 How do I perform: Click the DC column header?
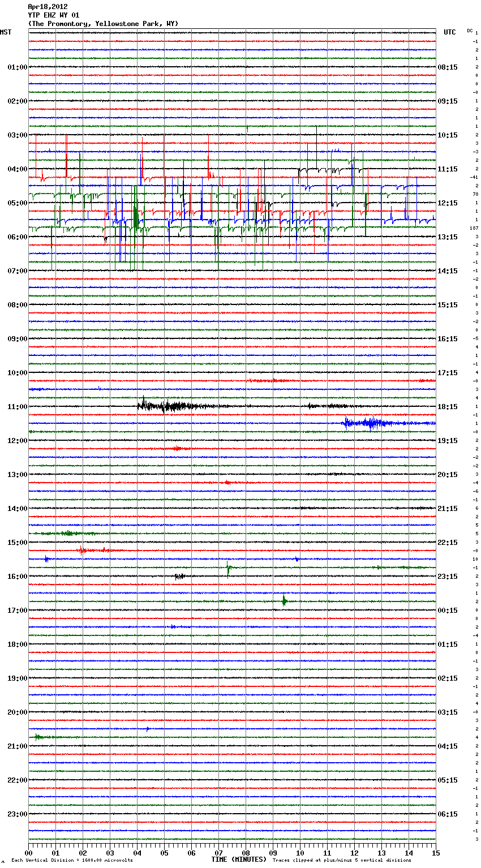tap(470, 31)
